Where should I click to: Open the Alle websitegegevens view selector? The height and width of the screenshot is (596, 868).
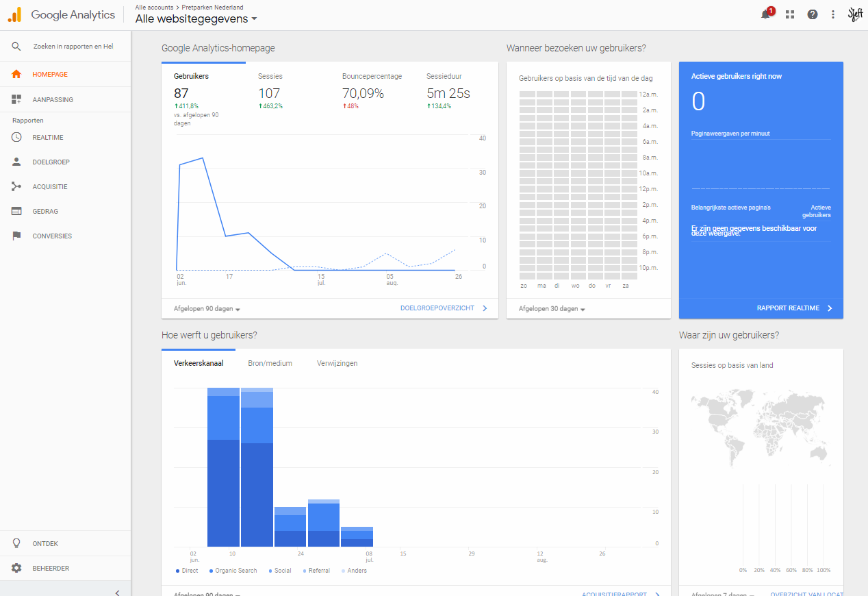[x=196, y=19]
